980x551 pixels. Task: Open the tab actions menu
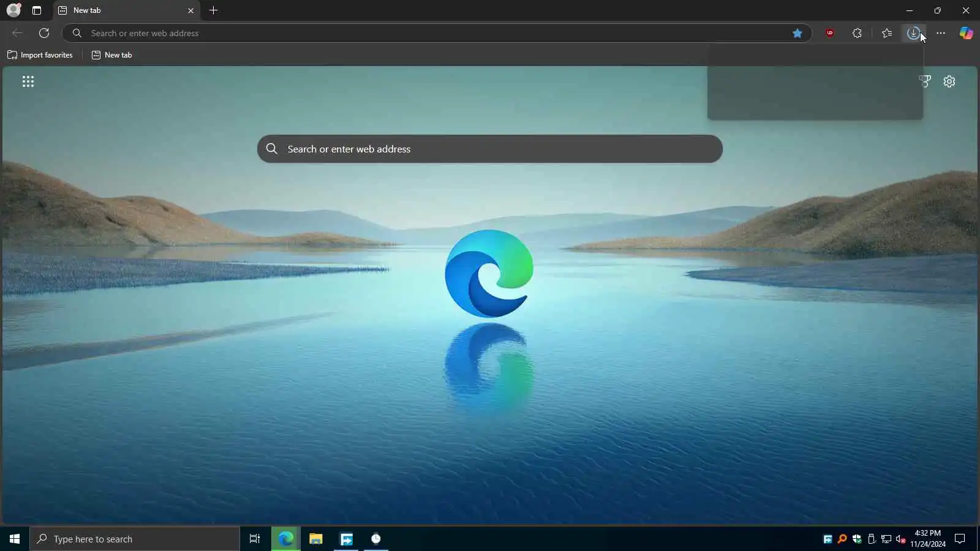tap(37, 10)
